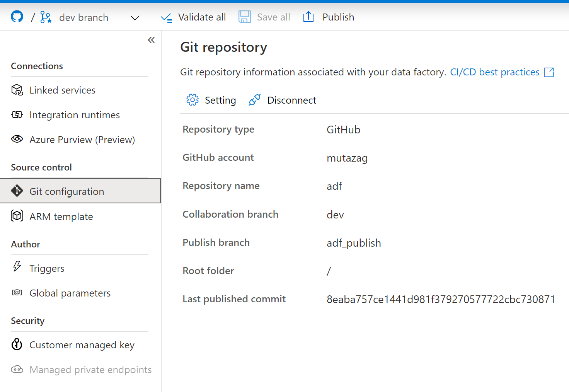Click the Publish branch label
This screenshot has height=392, width=569.
[x=216, y=242]
